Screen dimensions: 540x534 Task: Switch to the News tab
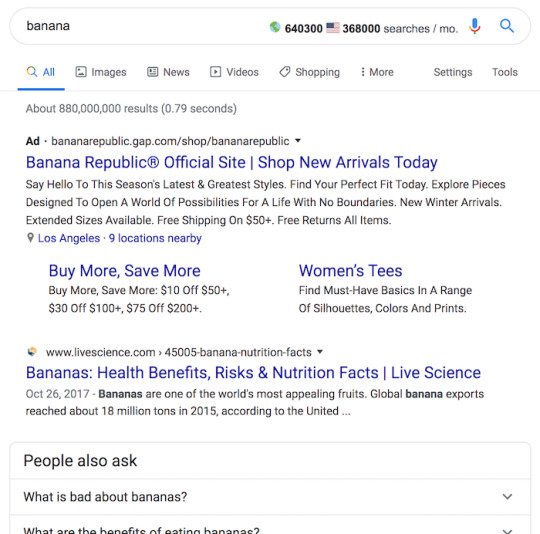coord(168,72)
